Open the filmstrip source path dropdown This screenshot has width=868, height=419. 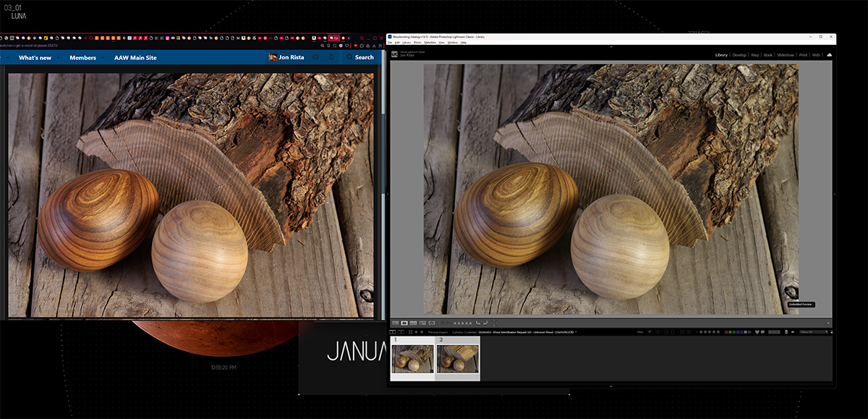click(574, 332)
